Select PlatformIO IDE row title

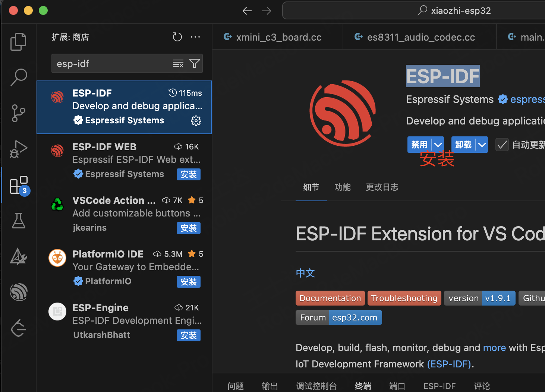[x=108, y=254]
